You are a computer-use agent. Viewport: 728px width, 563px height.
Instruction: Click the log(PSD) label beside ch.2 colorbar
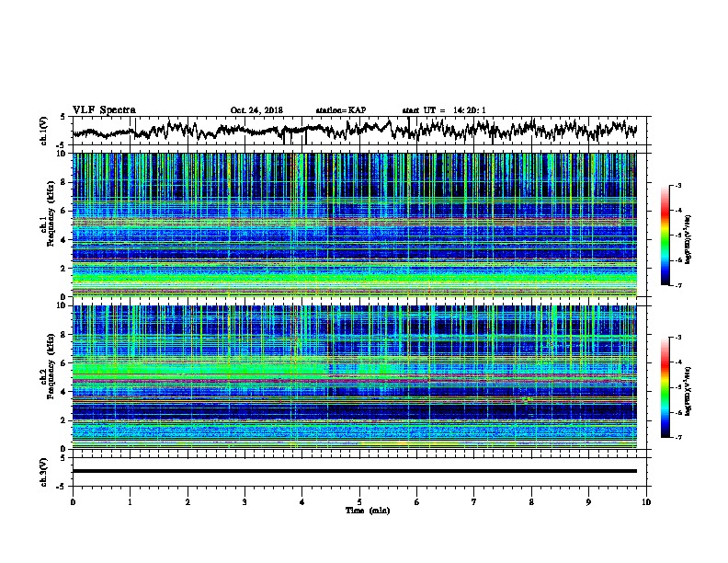[688, 391]
